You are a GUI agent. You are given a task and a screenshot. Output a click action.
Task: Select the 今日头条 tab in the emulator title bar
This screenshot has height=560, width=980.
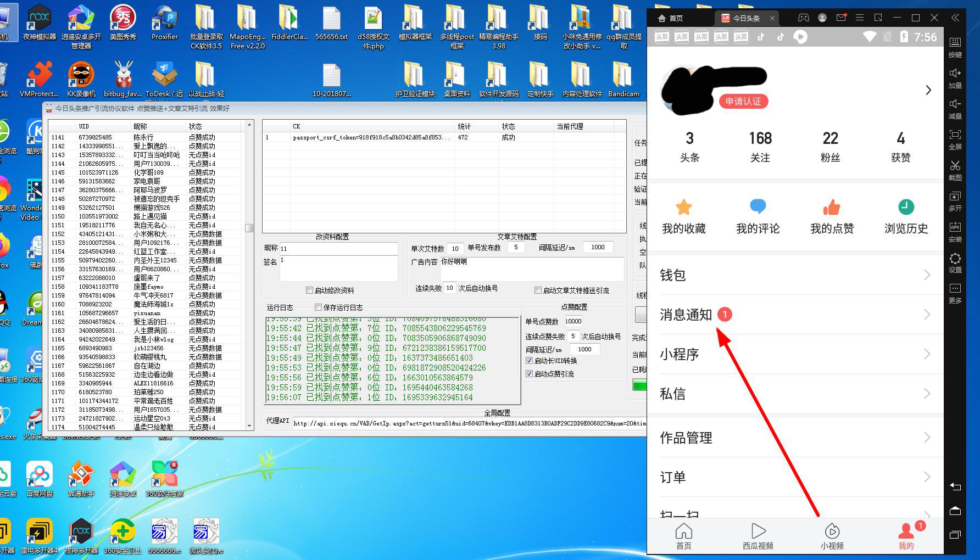tap(748, 18)
